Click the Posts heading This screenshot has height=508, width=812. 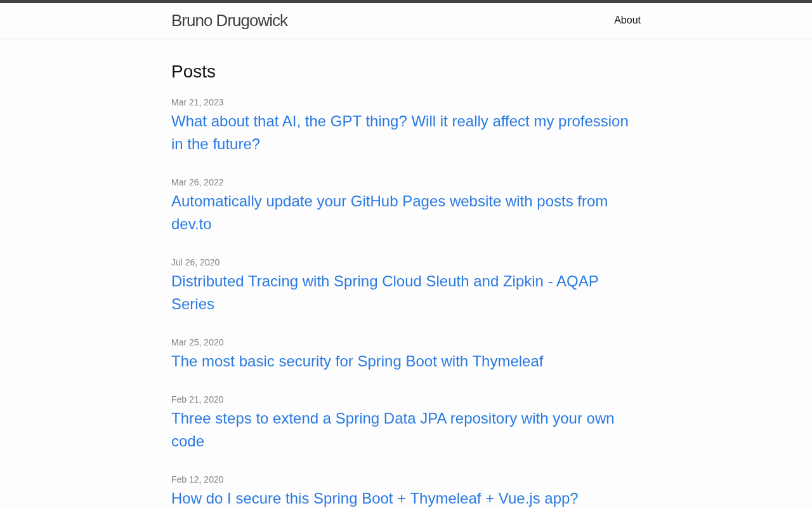pos(193,72)
